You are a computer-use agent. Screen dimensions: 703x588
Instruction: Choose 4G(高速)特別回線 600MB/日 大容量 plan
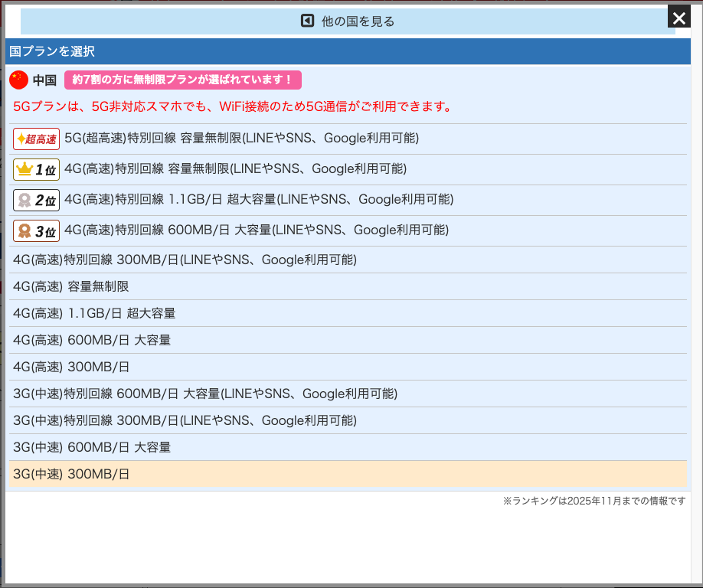coord(257,230)
